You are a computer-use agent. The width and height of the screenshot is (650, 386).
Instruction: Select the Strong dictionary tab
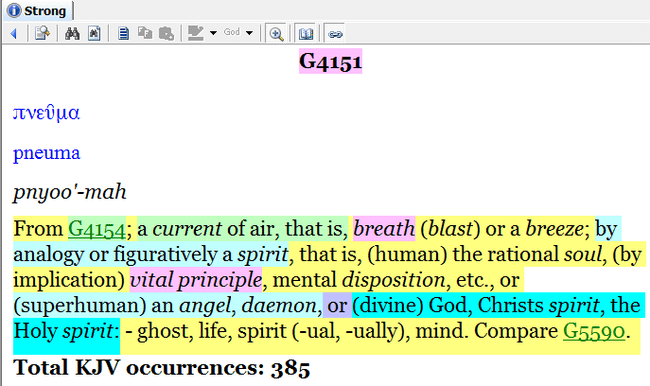(x=38, y=11)
